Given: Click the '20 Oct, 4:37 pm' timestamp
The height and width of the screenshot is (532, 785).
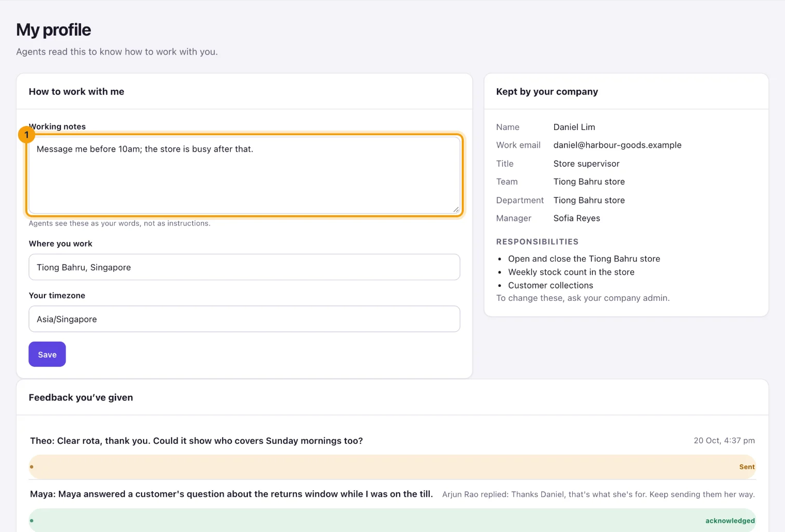Looking at the screenshot, I should (724, 441).
